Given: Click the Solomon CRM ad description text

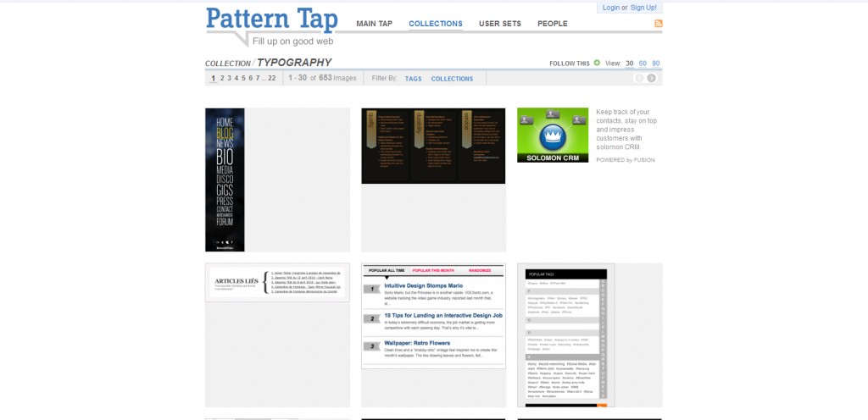Looking at the screenshot, I should (x=626, y=130).
